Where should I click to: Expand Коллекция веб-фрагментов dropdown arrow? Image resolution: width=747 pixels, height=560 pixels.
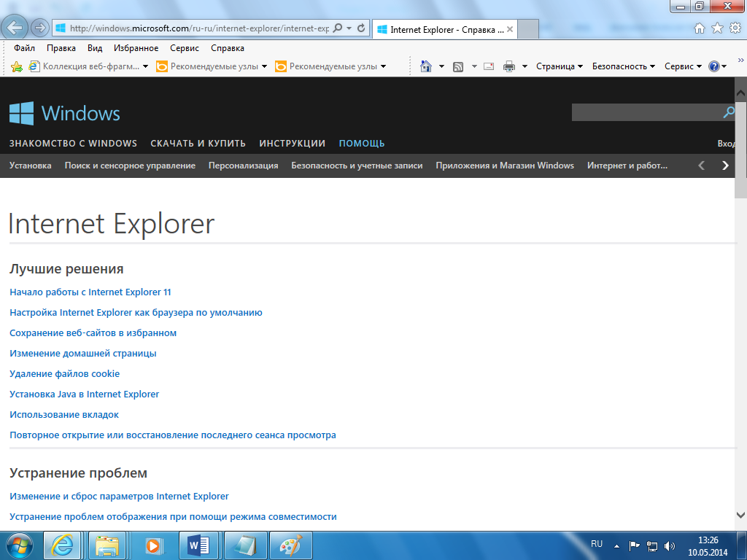pyautogui.click(x=145, y=66)
